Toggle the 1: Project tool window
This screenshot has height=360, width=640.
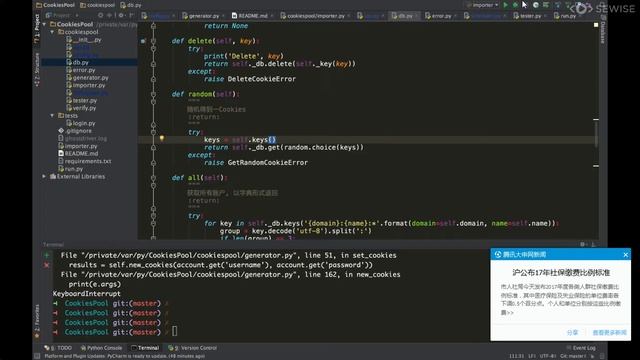click(x=37, y=29)
